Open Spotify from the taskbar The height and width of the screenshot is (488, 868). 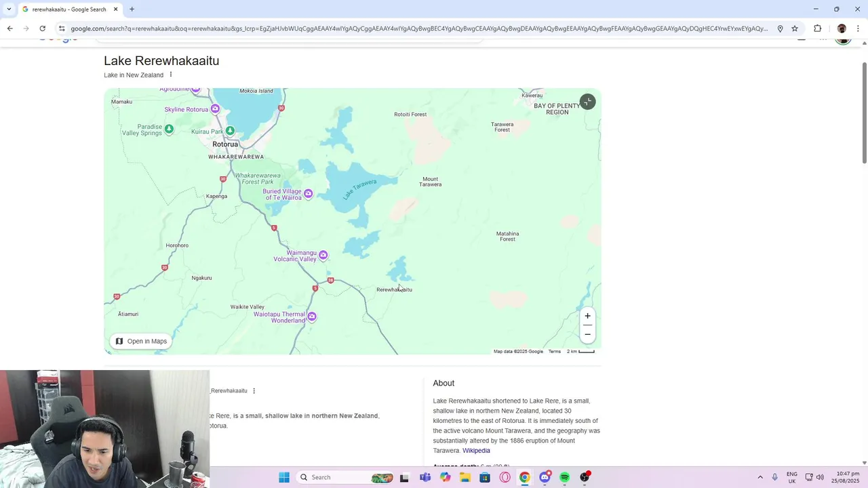[x=564, y=477]
